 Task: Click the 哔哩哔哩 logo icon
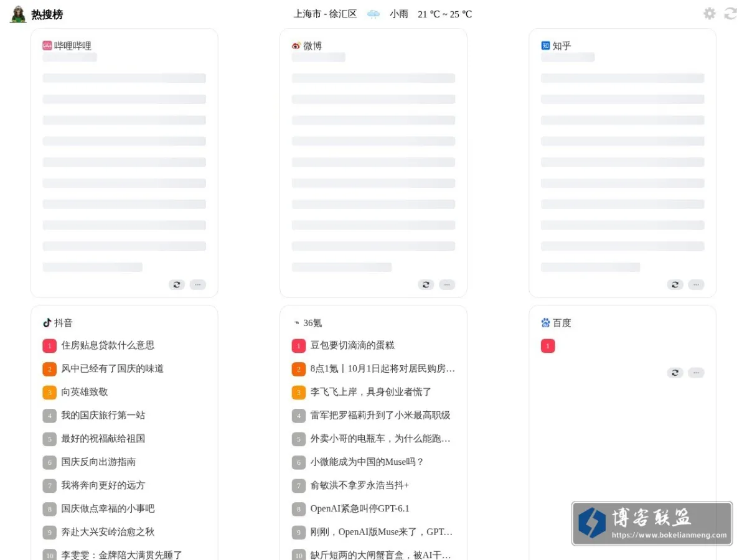click(x=47, y=45)
